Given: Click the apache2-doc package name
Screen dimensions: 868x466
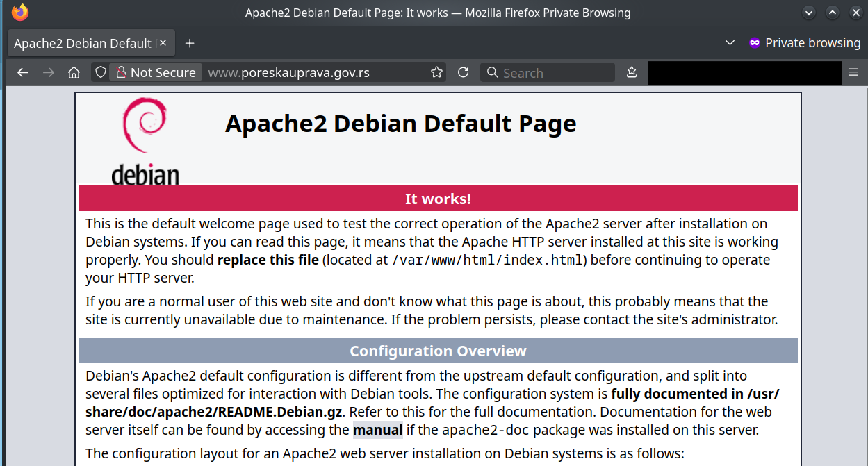Looking at the screenshot, I should point(486,430).
